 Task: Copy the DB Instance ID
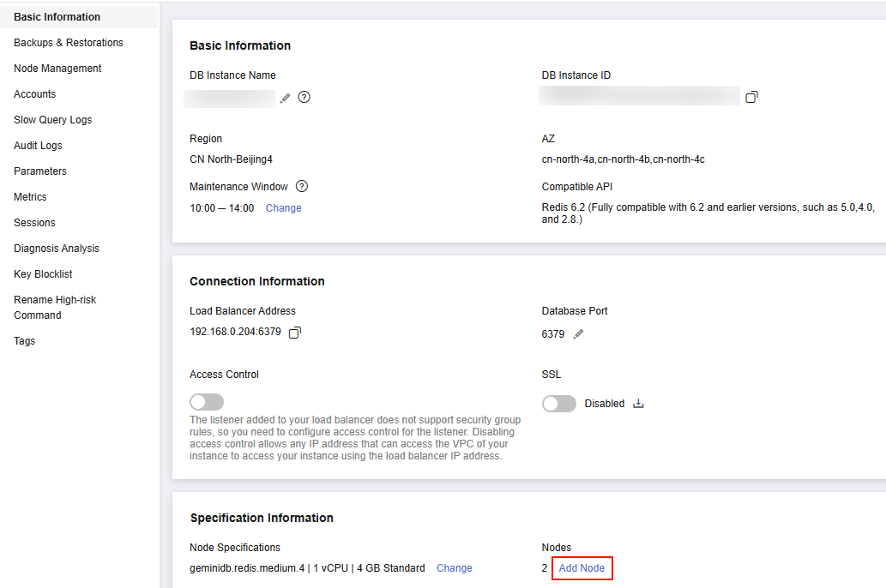751,98
